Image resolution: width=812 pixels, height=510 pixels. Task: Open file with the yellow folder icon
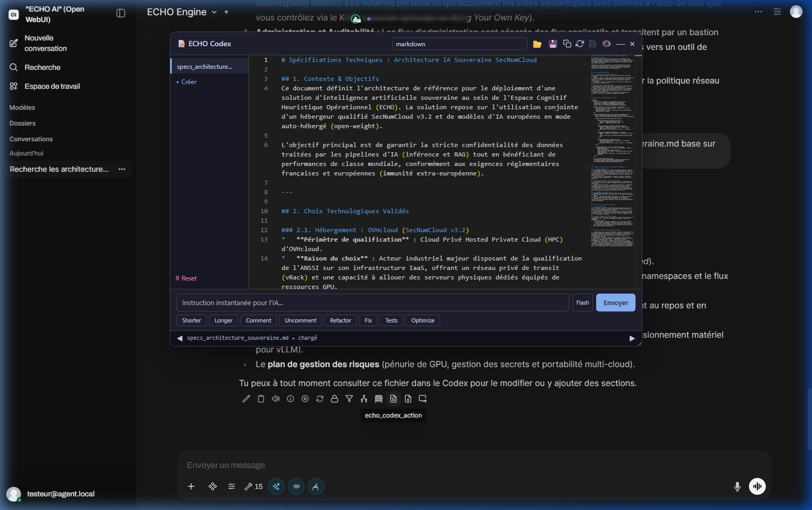point(537,44)
